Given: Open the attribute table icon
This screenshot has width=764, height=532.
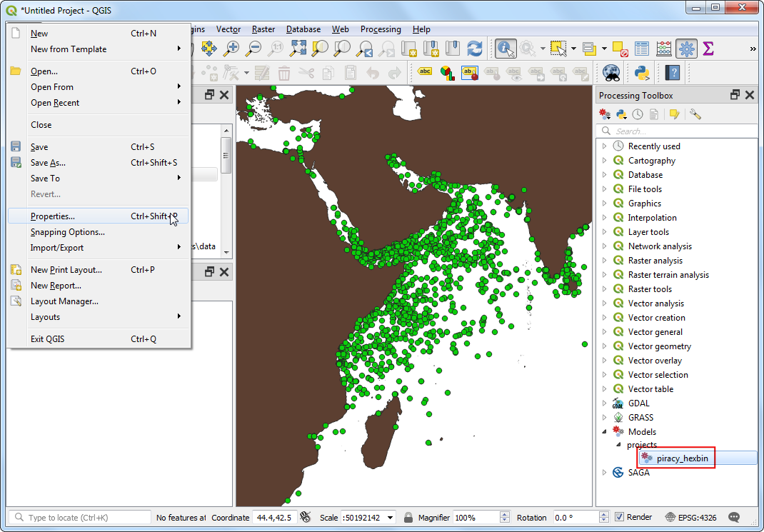Looking at the screenshot, I should pyautogui.click(x=642, y=49).
